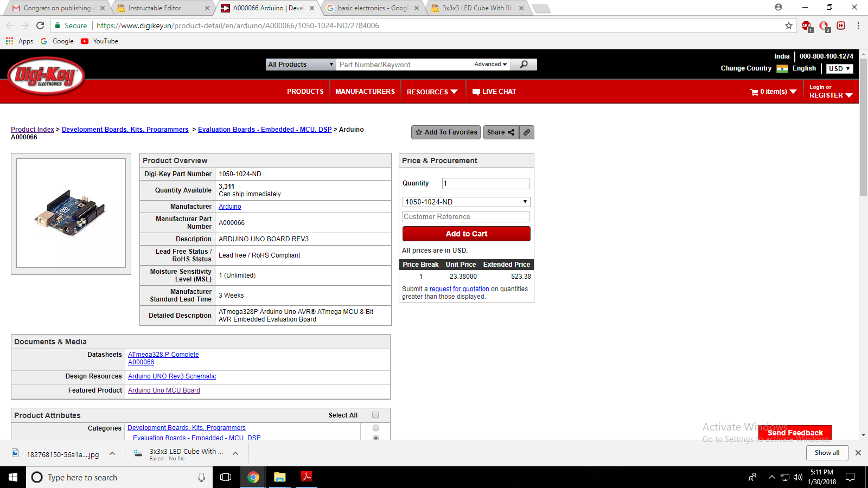Close the downloads bar
The width and height of the screenshot is (868, 488).
(858, 453)
